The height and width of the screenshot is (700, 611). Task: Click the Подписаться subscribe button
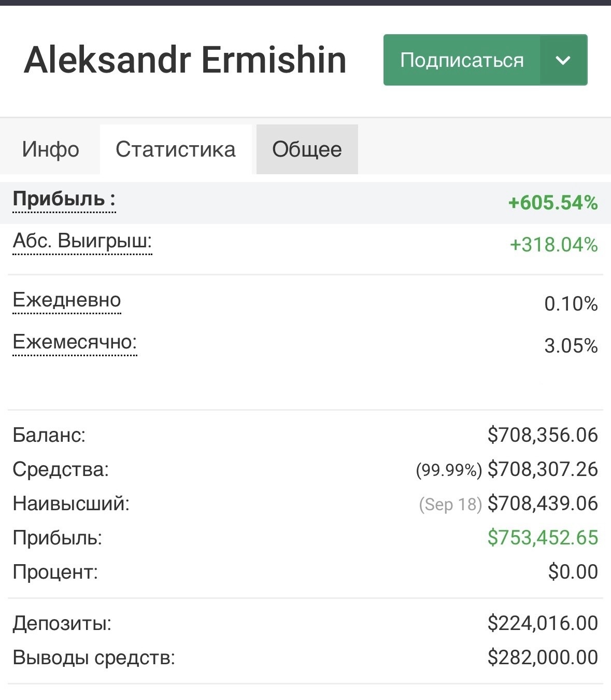461,60
